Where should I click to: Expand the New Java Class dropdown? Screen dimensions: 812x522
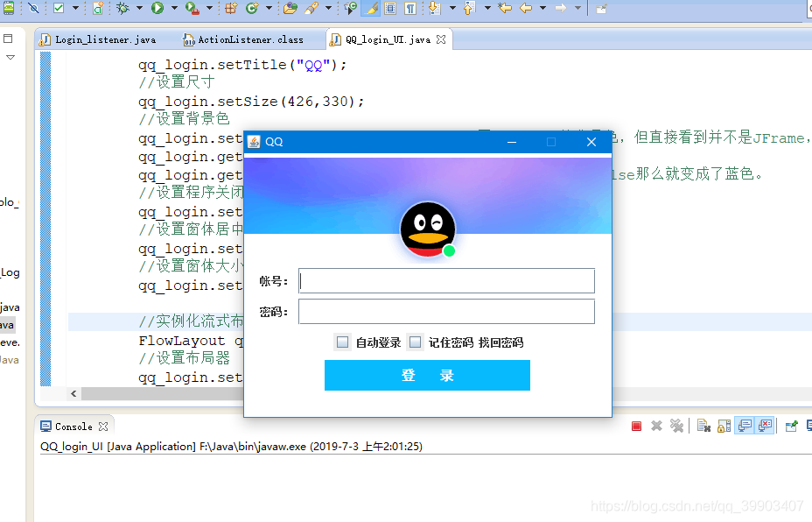pyautogui.click(x=269, y=8)
